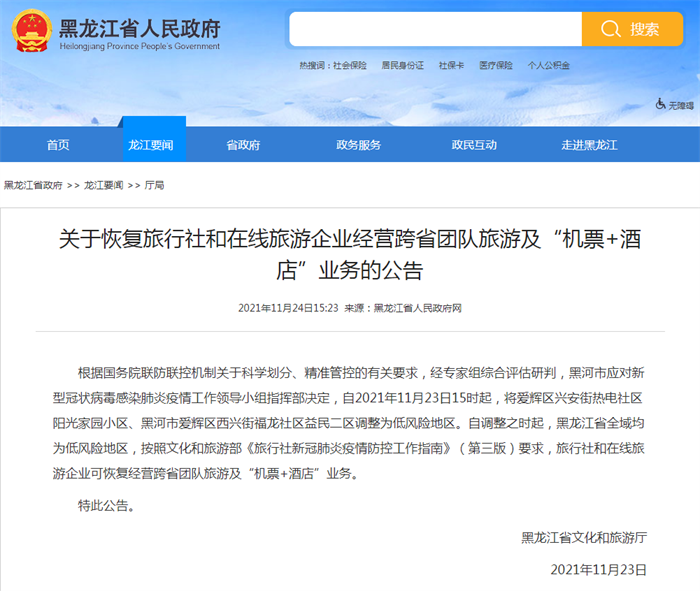Click 黑龙江省政府 breadcrumb link
Viewport: 700px width, 591px height.
[x=33, y=186]
